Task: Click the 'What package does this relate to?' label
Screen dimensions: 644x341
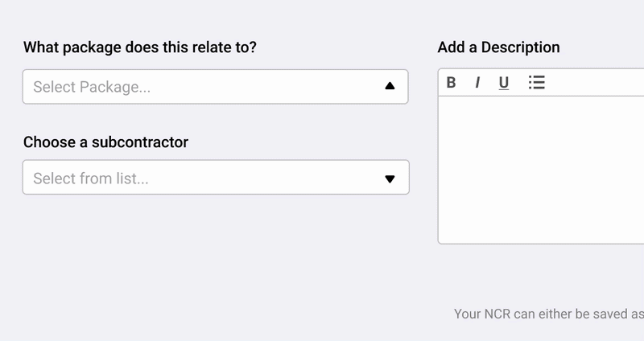Action: pyautogui.click(x=140, y=47)
